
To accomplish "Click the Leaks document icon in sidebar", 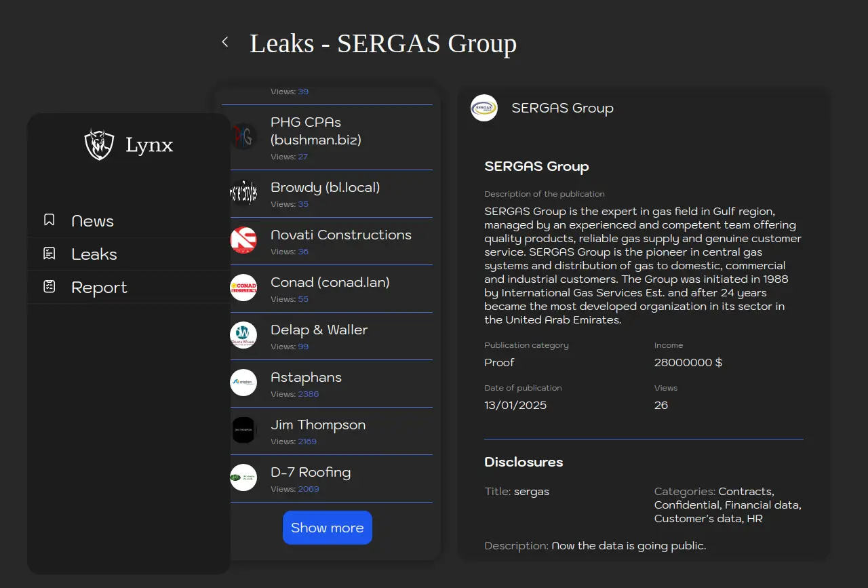I will pos(49,254).
